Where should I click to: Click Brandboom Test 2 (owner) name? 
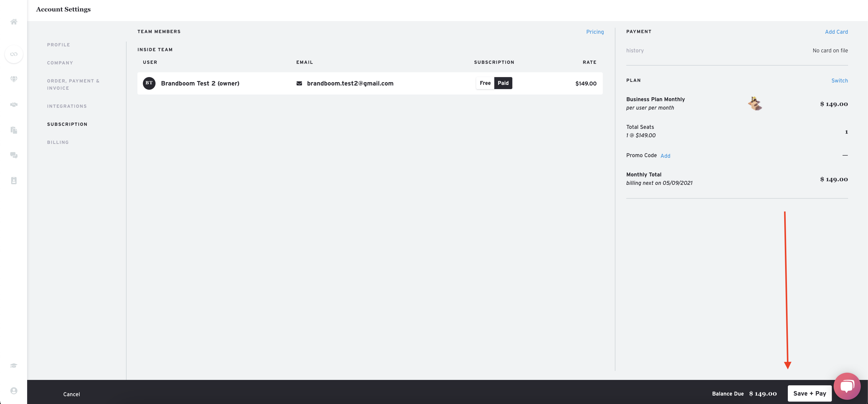tap(200, 83)
